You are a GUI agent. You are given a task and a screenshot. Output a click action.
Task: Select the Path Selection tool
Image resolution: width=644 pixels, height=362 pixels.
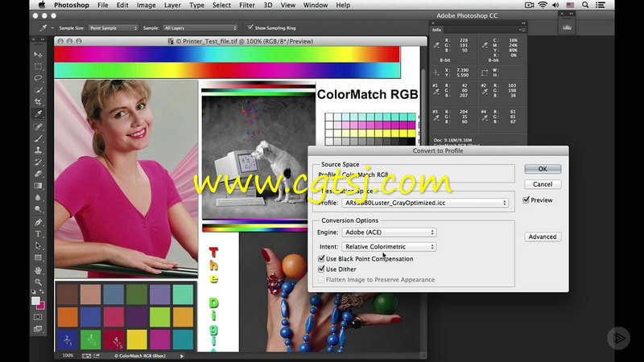tap(38, 246)
